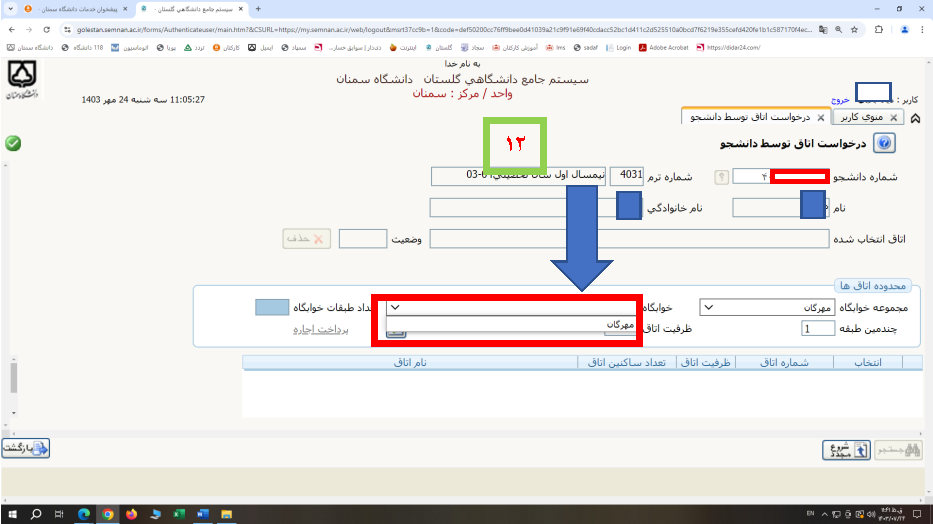The image size is (933, 524).
Task: Reload the page with the browser refresh icon
Action: tap(45, 30)
